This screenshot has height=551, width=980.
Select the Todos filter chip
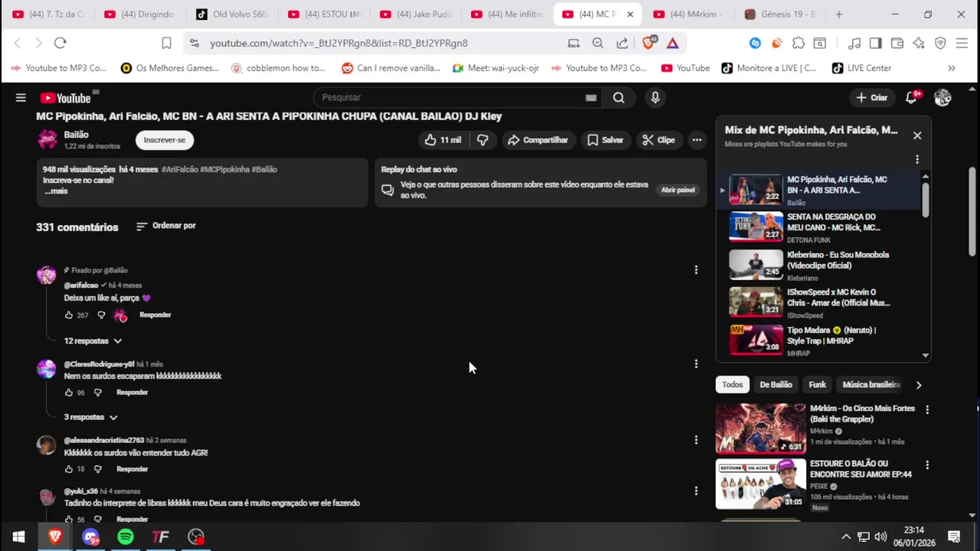coord(732,385)
